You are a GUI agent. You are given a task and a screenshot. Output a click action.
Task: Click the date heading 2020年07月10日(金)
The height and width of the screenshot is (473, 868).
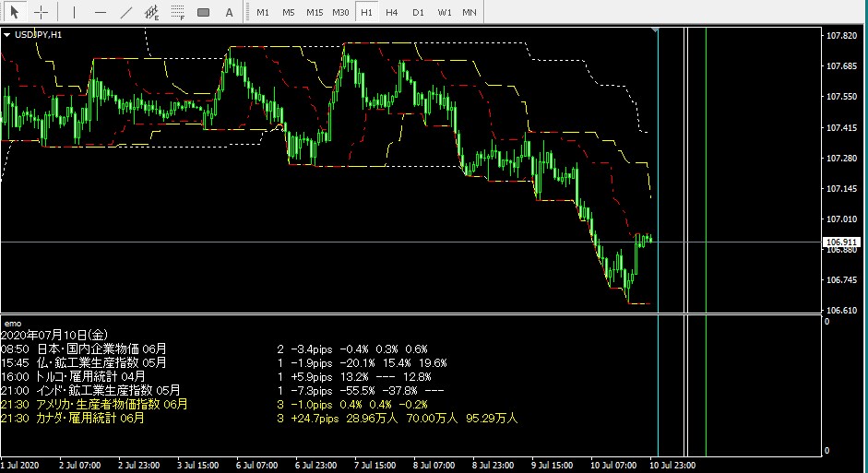(x=54, y=335)
